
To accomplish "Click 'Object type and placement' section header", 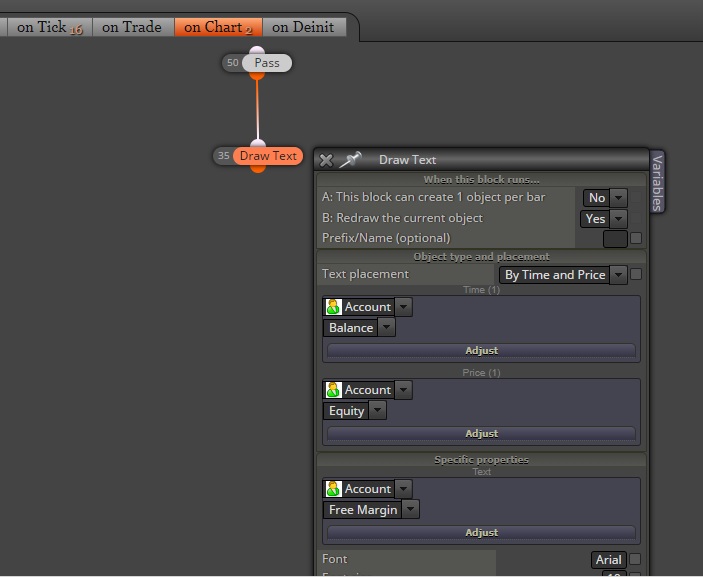I will pyautogui.click(x=482, y=257).
